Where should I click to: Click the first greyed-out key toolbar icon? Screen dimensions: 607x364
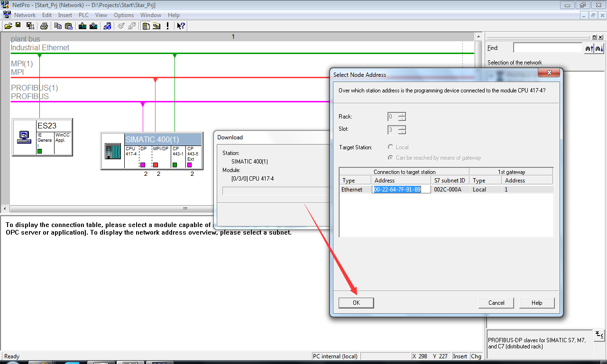[121, 26]
